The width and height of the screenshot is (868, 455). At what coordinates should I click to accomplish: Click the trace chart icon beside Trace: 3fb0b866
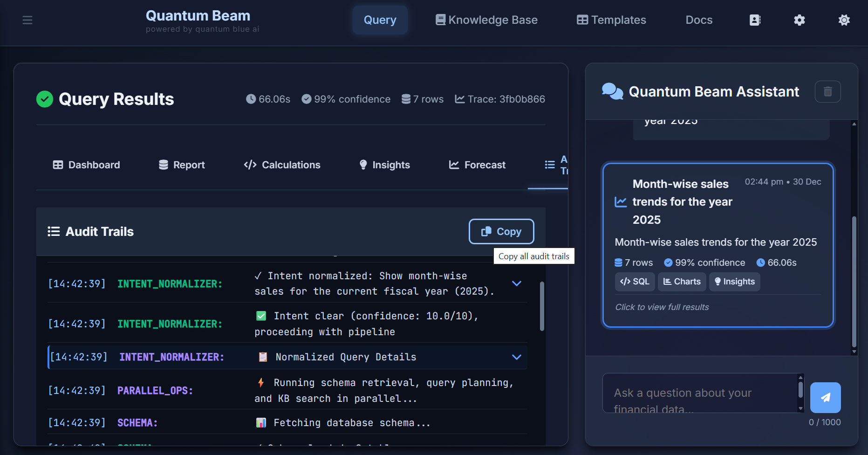[460, 99]
